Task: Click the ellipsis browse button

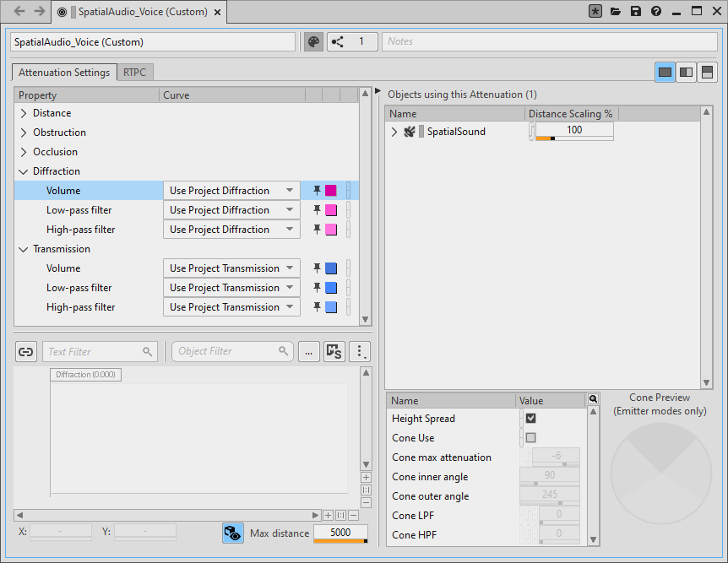Action: tap(308, 352)
